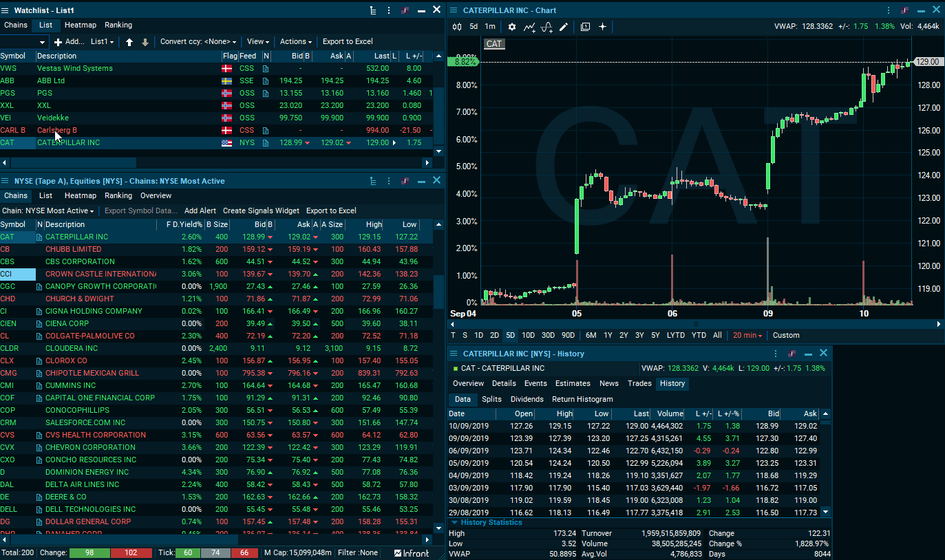The image size is (945, 560).
Task: Open chart settings gear icon
Action: (511, 27)
